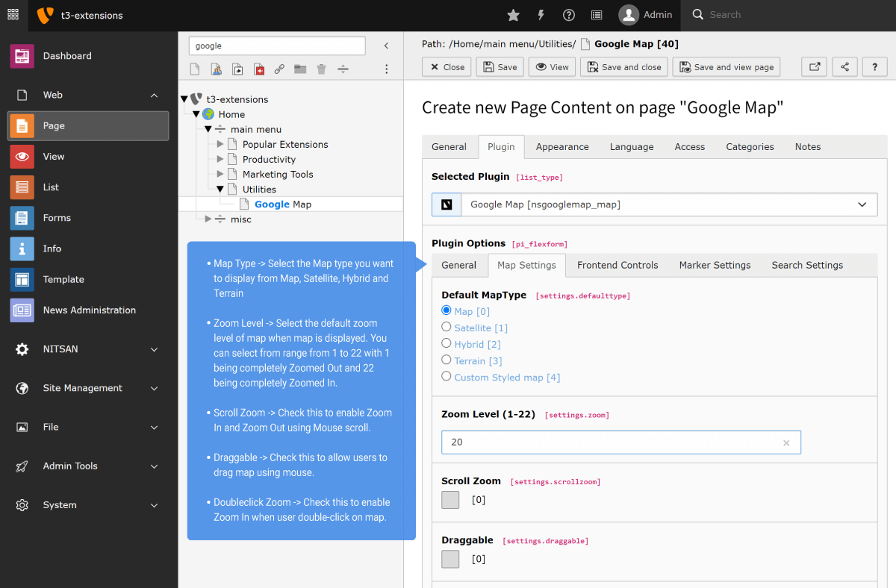Expand the misc tree node
The image size is (896, 588).
click(x=208, y=219)
